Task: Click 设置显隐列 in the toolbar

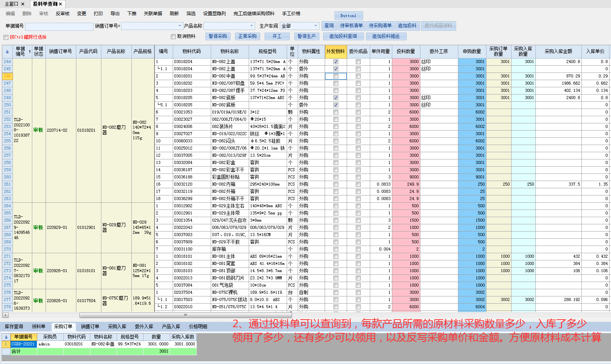Action: point(215,14)
